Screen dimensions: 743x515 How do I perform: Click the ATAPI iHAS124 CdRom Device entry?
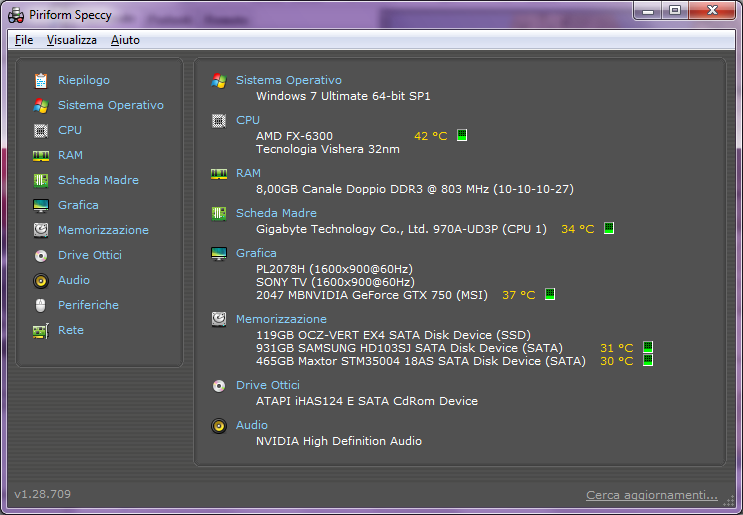367,401
